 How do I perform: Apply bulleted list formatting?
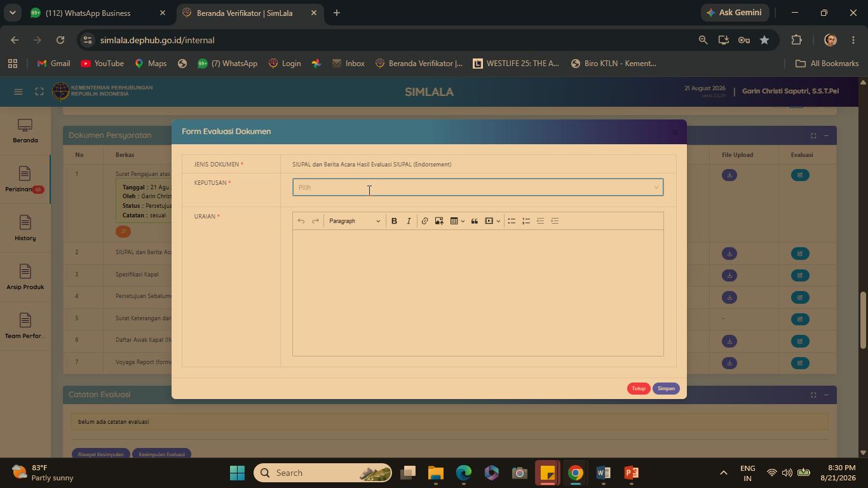click(512, 221)
